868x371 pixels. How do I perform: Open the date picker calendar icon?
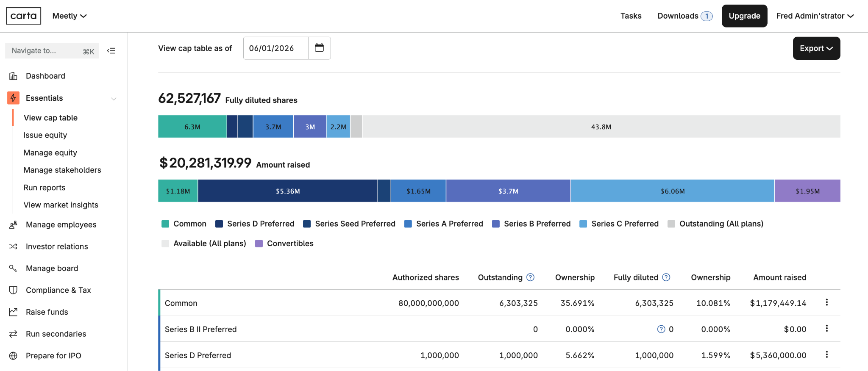tap(319, 48)
